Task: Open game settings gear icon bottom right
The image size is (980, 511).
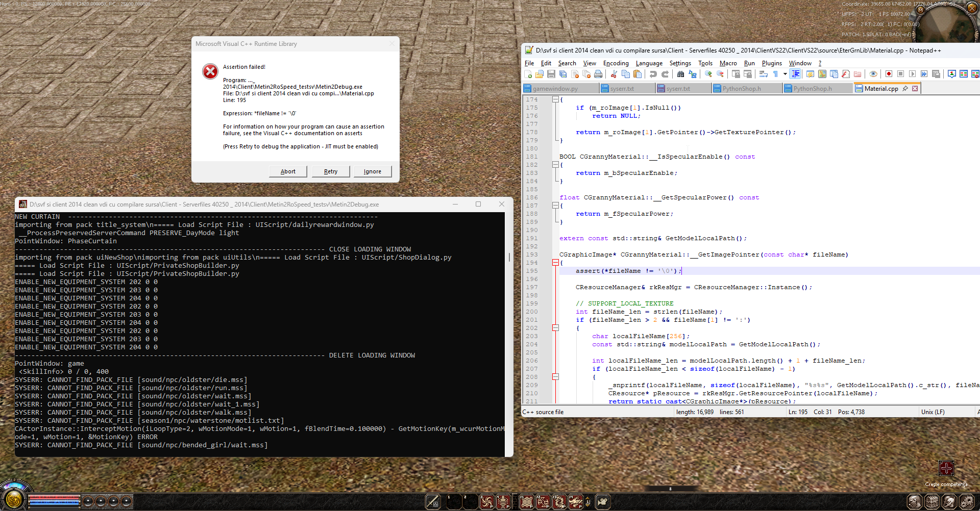Action: coord(967,502)
